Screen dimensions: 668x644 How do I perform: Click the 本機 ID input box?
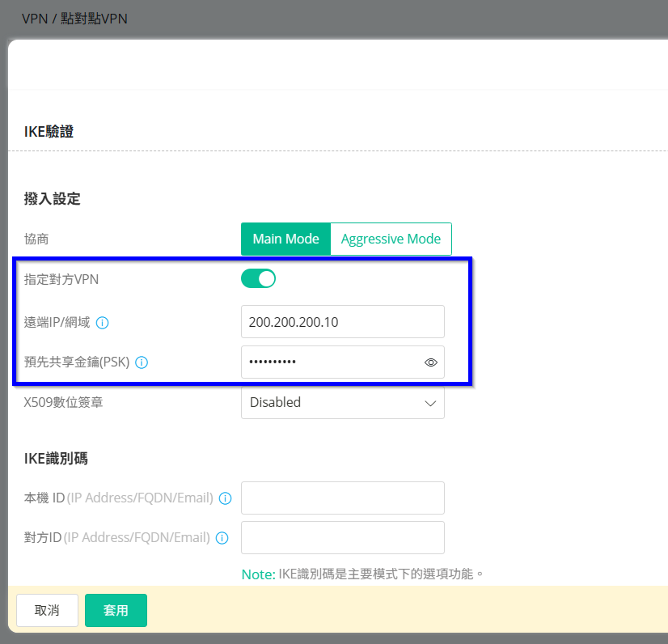click(343, 498)
